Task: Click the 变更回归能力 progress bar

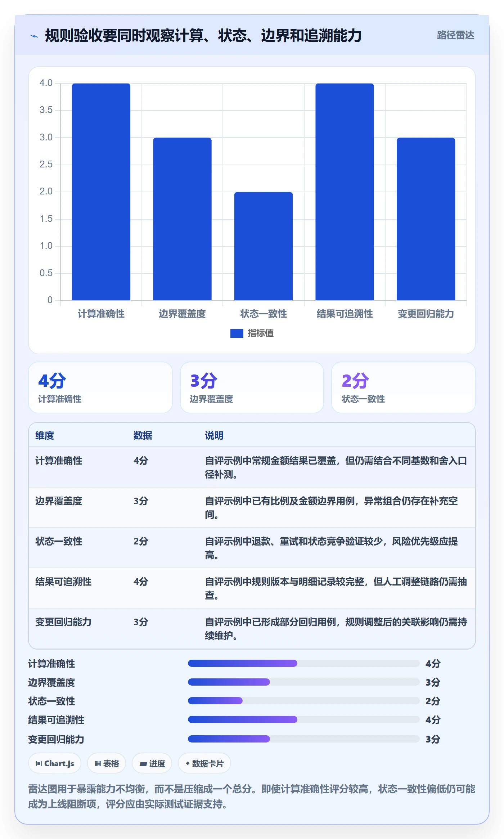Action: point(303,739)
